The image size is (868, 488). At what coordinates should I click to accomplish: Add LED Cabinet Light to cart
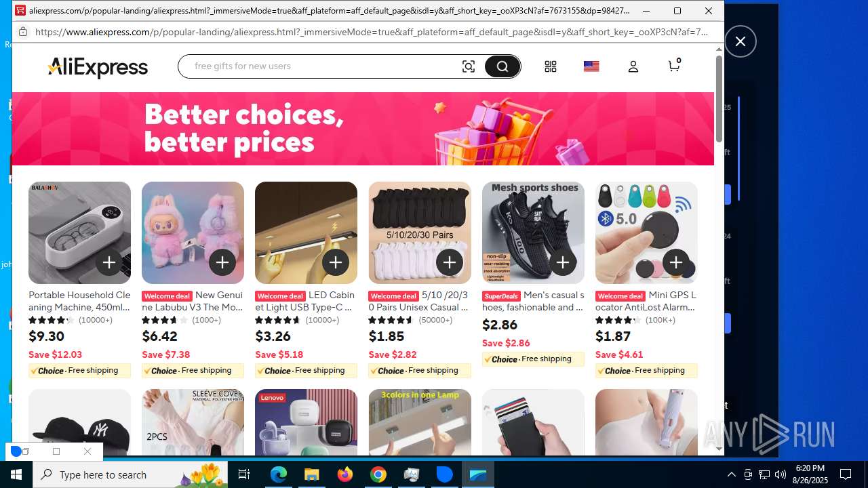click(x=336, y=262)
